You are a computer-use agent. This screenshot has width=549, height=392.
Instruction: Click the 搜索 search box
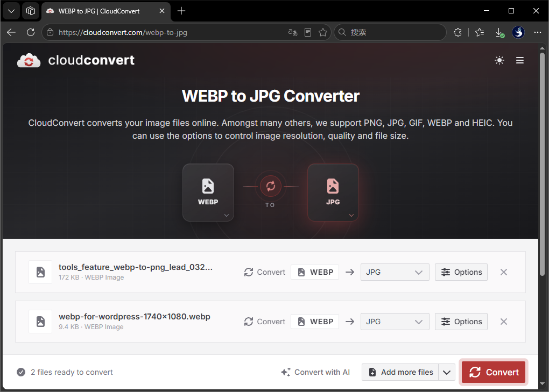click(x=390, y=32)
